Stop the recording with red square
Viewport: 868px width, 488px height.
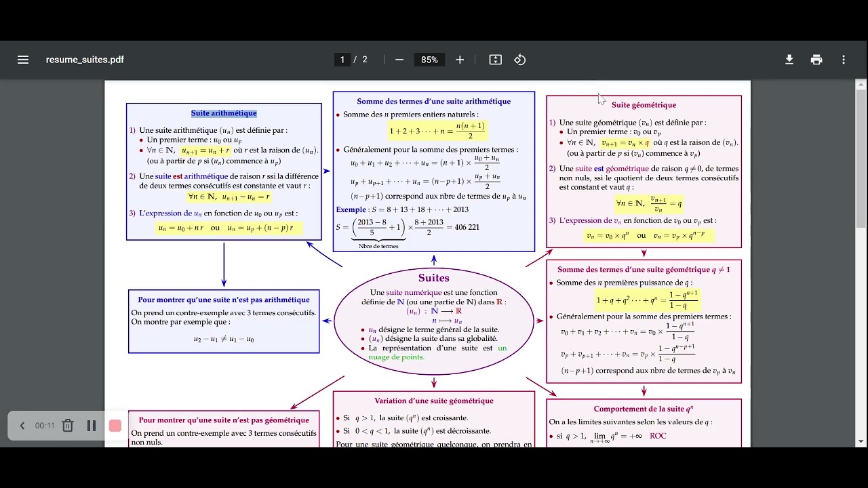115,426
